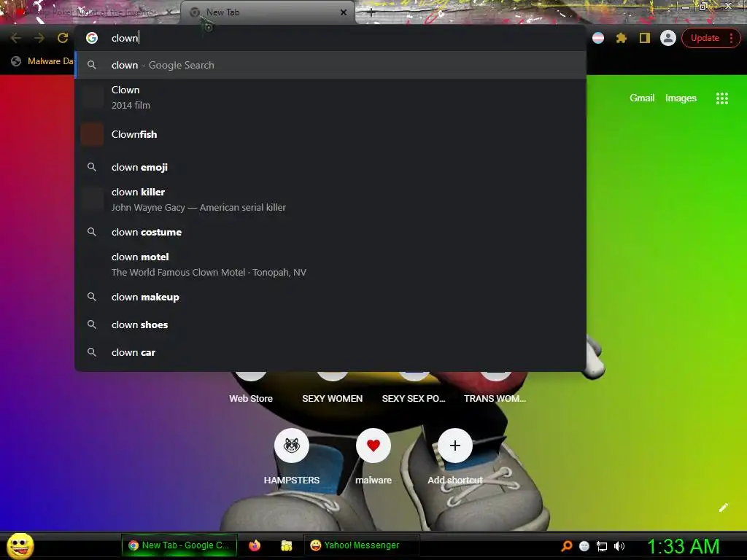Click the Clownfish thumbnail image
Image resolution: width=747 pixels, height=560 pixels.
pyautogui.click(x=92, y=134)
